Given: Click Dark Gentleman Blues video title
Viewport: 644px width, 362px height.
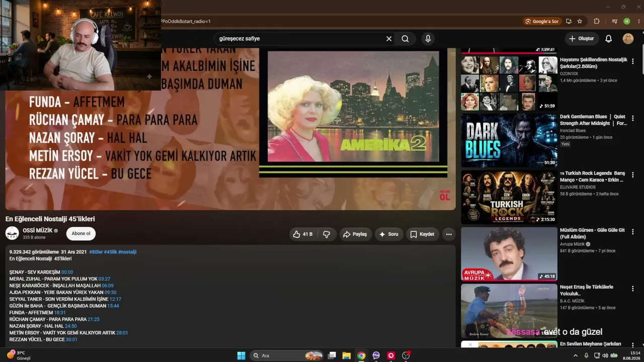Looking at the screenshot, I should click(594, 120).
